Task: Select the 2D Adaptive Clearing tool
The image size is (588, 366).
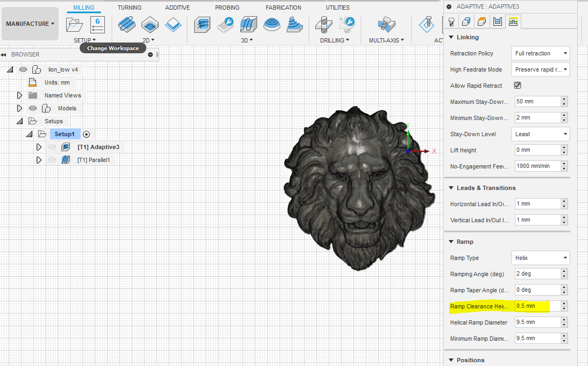Action: [127, 25]
